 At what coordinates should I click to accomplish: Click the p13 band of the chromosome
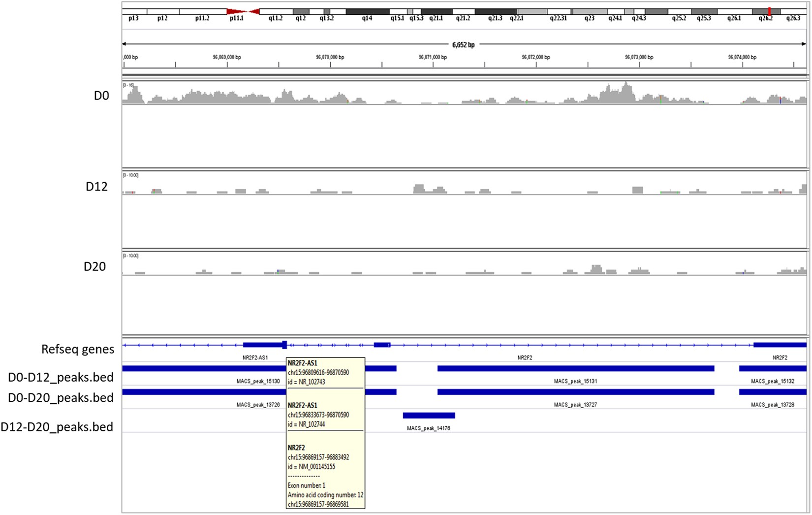134,11
